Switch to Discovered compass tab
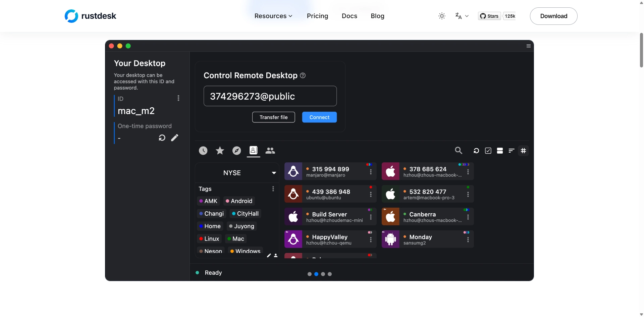The width and height of the screenshot is (644, 317). 236,151
